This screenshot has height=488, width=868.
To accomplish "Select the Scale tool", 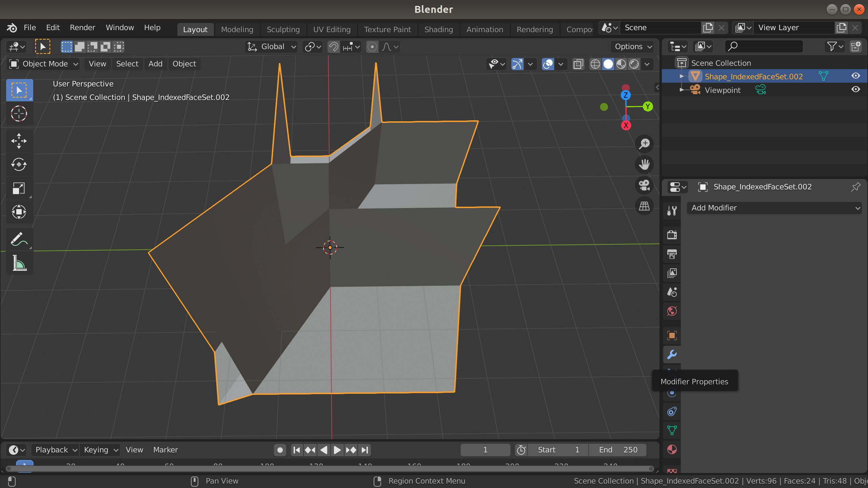I will pyautogui.click(x=19, y=188).
